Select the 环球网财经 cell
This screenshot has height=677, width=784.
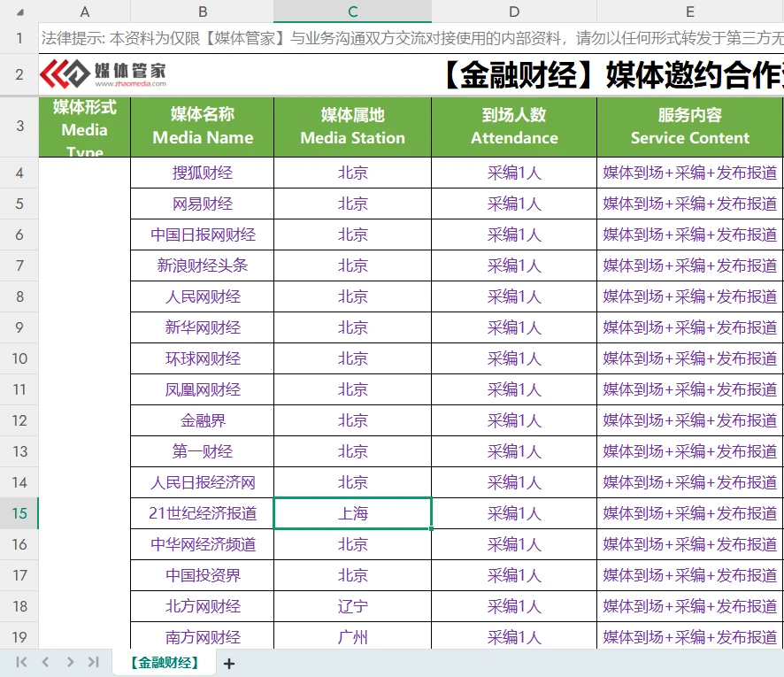202,358
